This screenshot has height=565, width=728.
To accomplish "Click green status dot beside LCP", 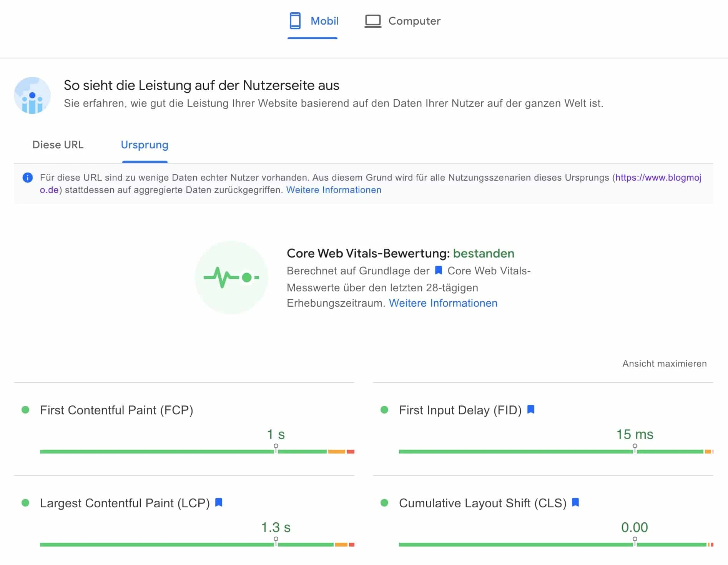I will pyautogui.click(x=25, y=503).
